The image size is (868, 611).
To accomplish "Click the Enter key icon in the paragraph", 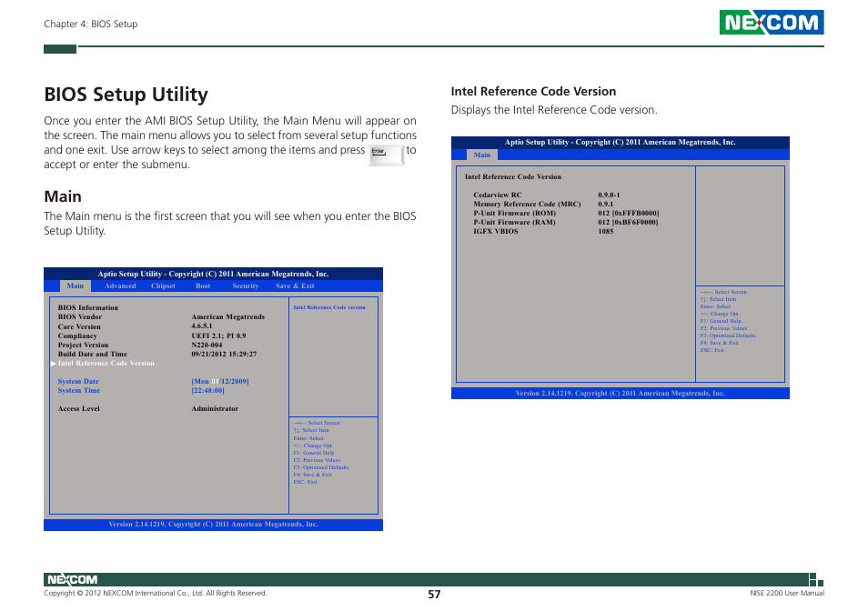I will tap(386, 155).
